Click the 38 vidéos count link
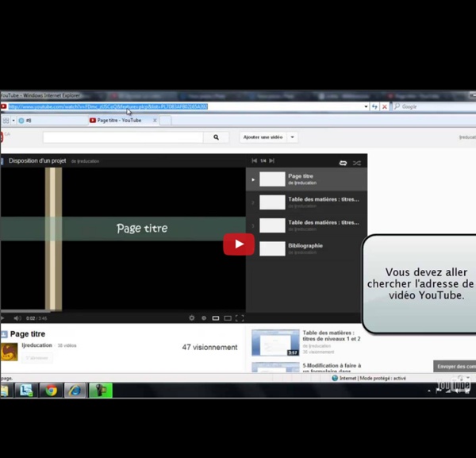This screenshot has height=458, width=476. 67,345
